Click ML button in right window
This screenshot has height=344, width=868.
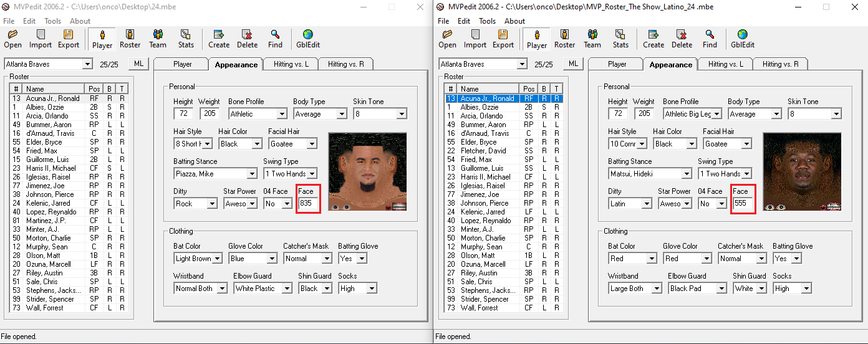pos(573,64)
